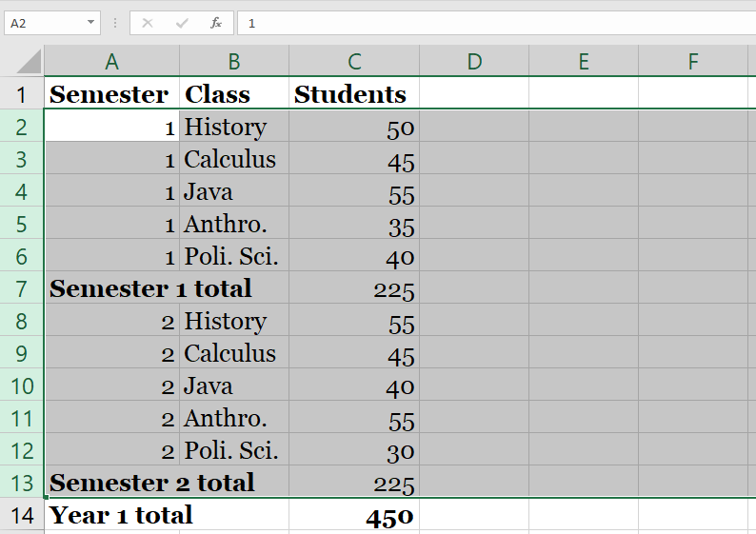Click the Select All corner triangle
Screen dimensions: 756x534
tap(29, 62)
